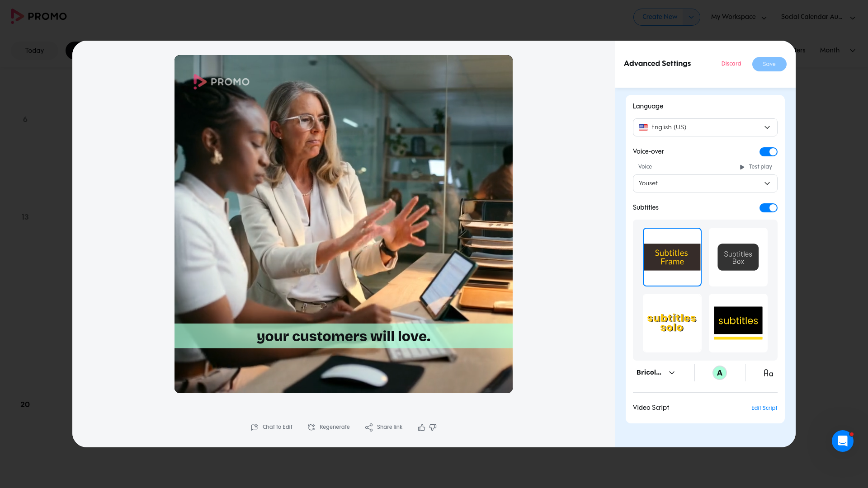Click the Edit Script link
868x488 pixels.
(x=764, y=408)
